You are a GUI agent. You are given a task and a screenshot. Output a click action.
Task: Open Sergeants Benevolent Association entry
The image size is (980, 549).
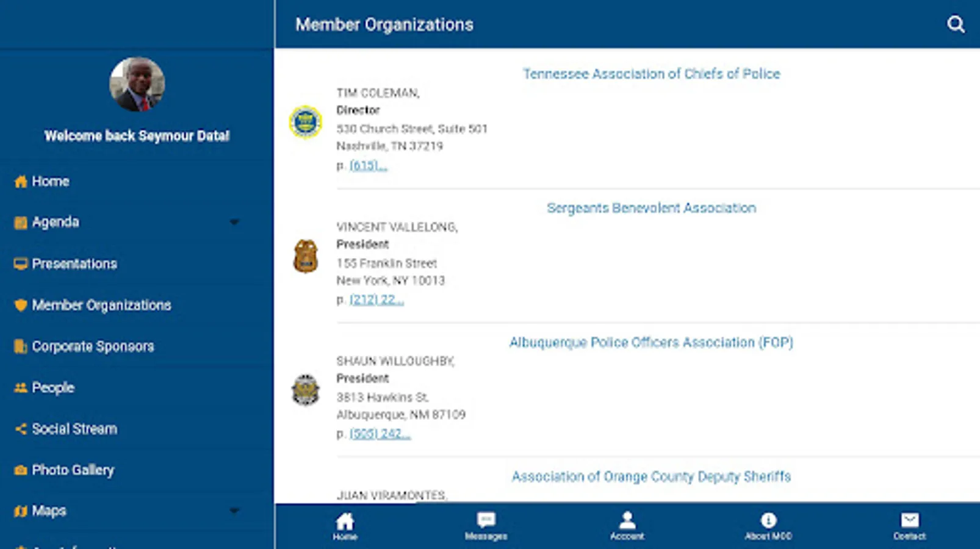pos(651,208)
